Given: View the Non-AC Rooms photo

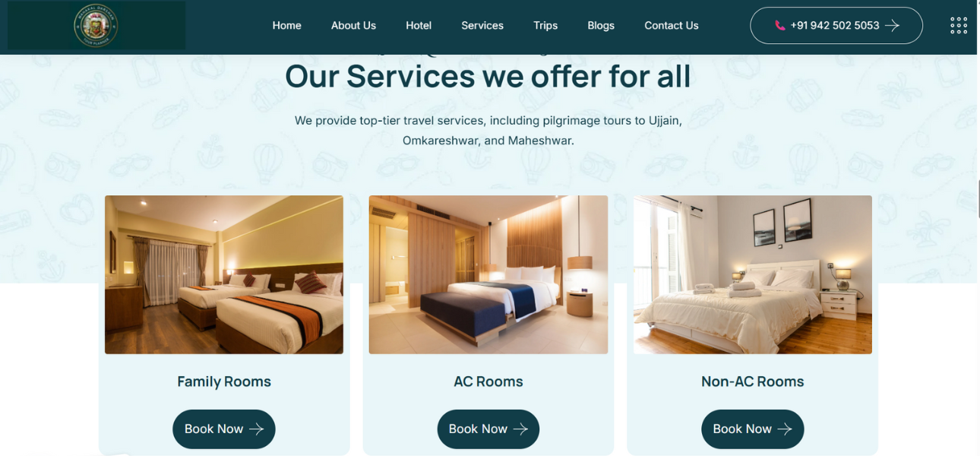Looking at the screenshot, I should [x=753, y=274].
